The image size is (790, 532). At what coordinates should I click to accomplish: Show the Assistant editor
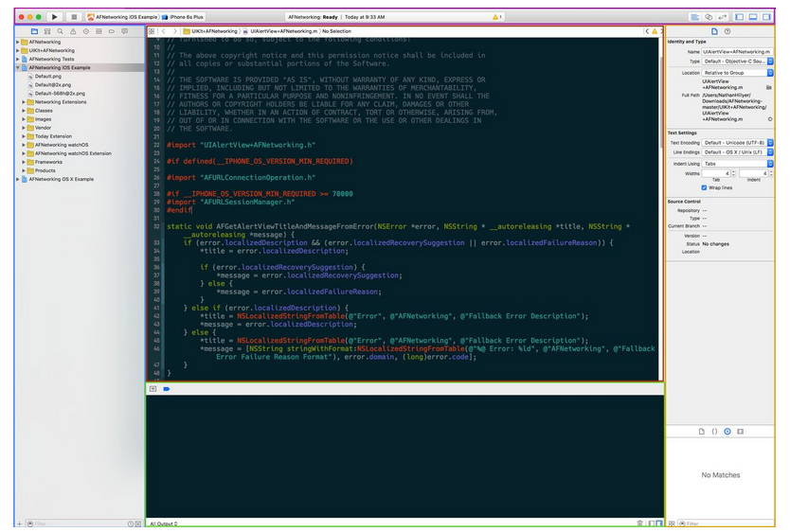tap(709, 17)
